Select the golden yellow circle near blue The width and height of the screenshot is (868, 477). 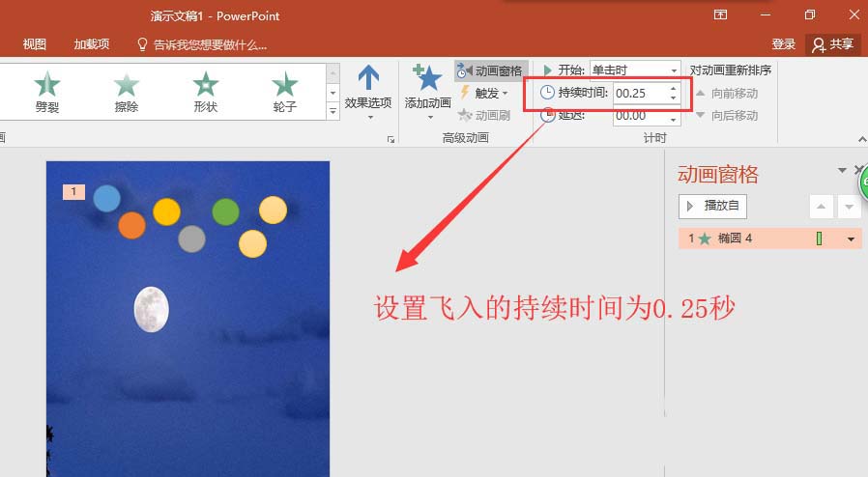[166, 211]
